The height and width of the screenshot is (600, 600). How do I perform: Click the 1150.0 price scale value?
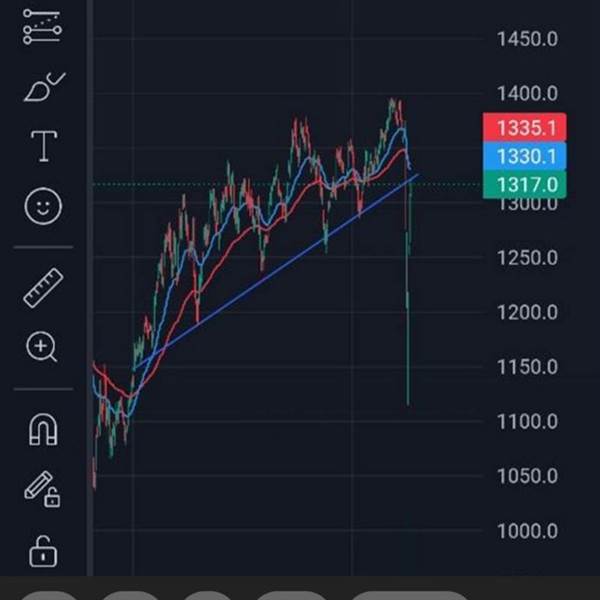pyautogui.click(x=527, y=367)
